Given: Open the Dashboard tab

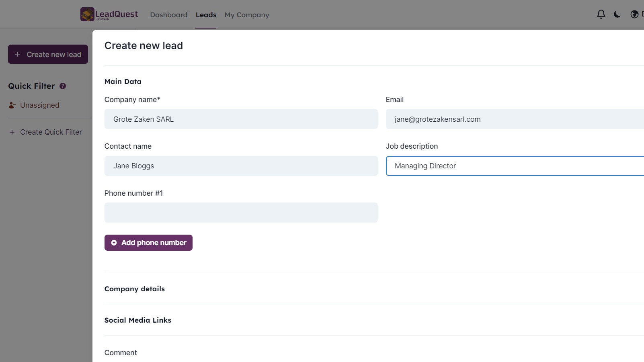Looking at the screenshot, I should tap(168, 15).
